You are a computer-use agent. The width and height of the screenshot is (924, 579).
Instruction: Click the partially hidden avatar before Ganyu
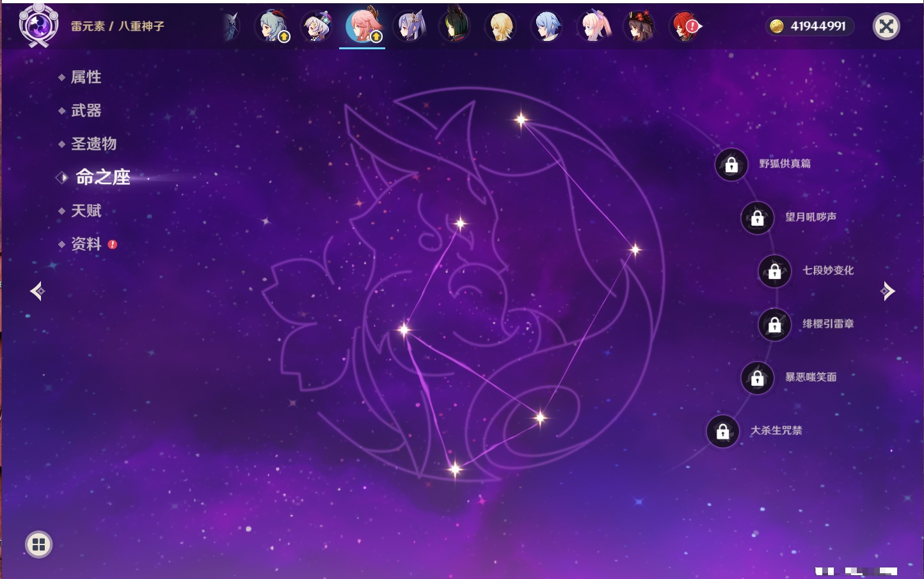231,26
